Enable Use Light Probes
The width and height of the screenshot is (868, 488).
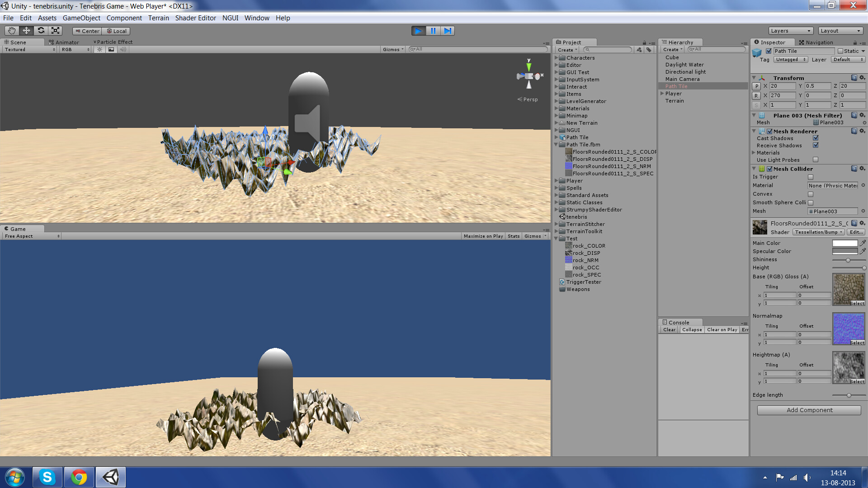pos(816,160)
